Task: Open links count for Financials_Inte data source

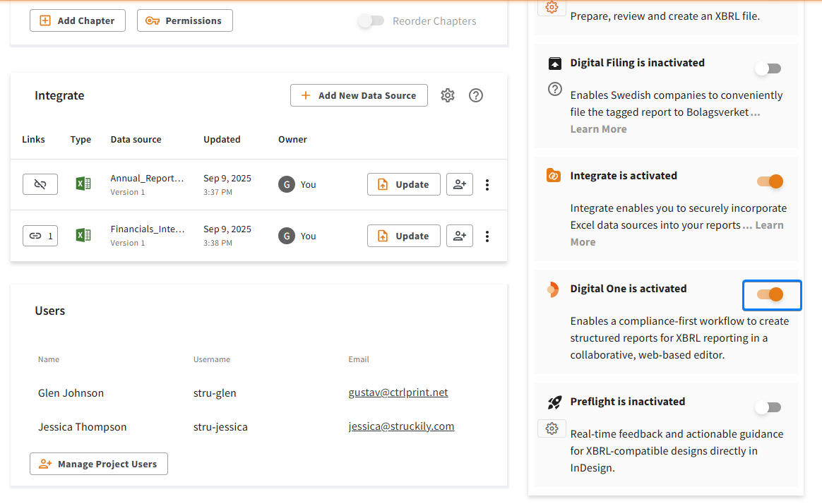Action: coord(40,236)
